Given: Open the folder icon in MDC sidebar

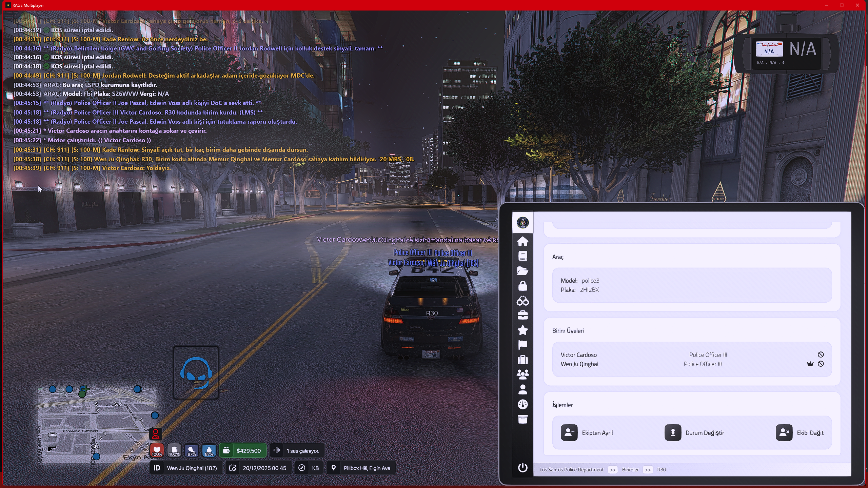Looking at the screenshot, I should (x=522, y=271).
